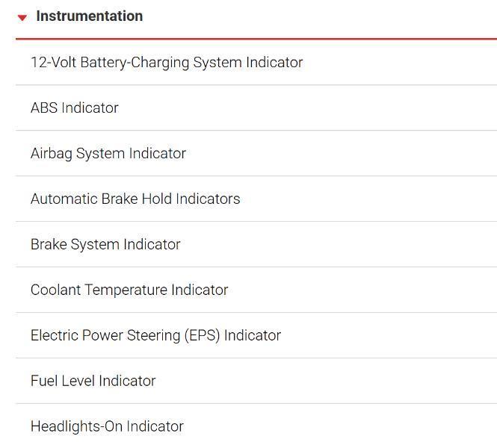This screenshot has height=448, width=497.
Task: Choose the EPS indicator list item
Action: 155,336
